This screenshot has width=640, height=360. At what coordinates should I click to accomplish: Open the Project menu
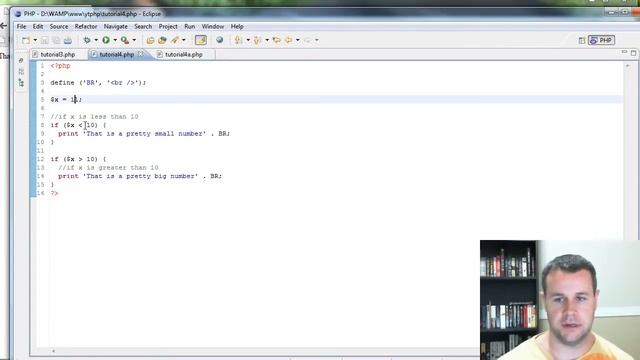168,27
